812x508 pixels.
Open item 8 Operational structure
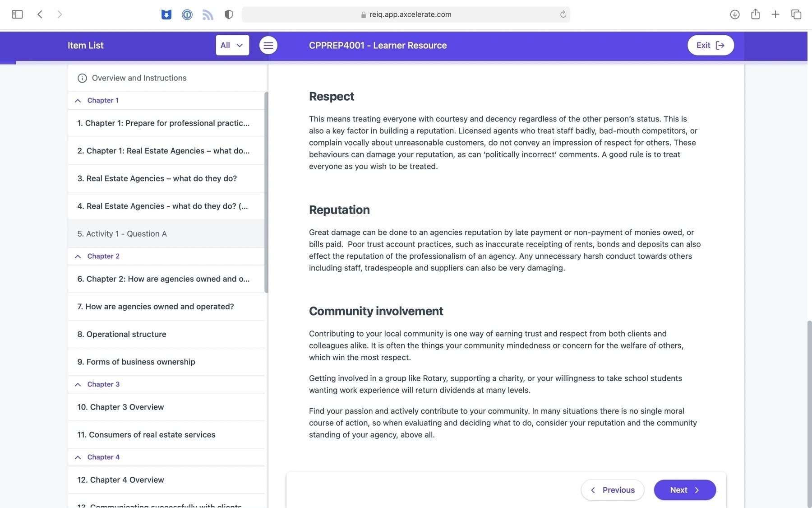click(122, 334)
